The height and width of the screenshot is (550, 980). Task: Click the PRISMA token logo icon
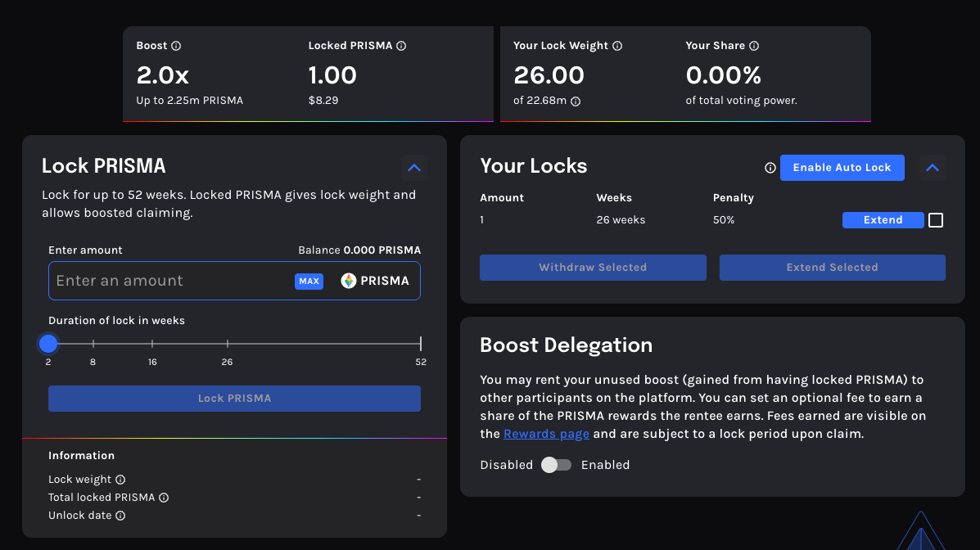(x=349, y=281)
